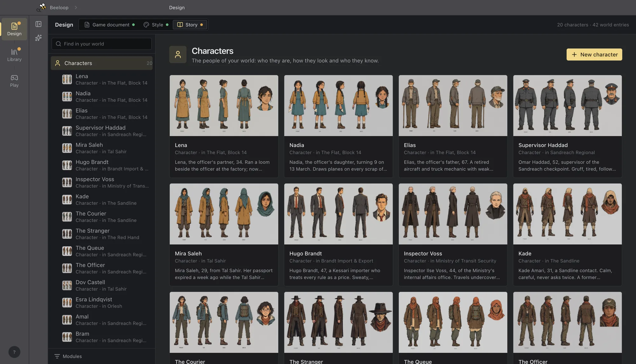The image size is (636, 364).
Task: Open the Modules section at the sidebar bottom
Action: (102, 356)
